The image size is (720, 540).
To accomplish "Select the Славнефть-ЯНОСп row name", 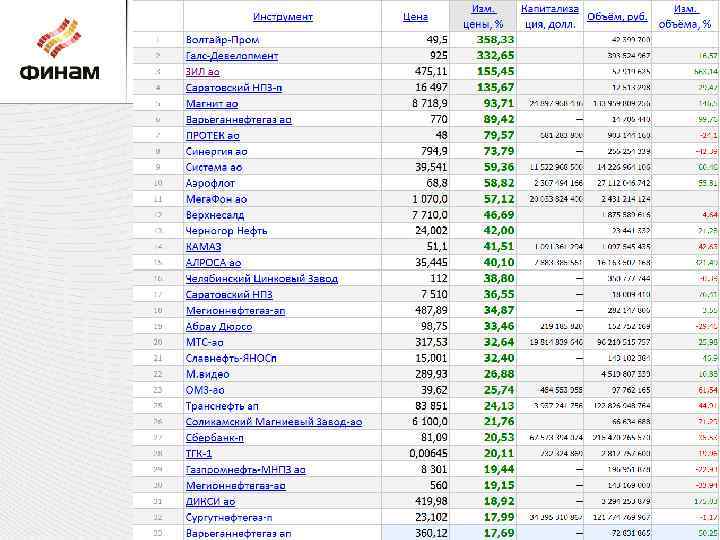I will click(231, 358).
